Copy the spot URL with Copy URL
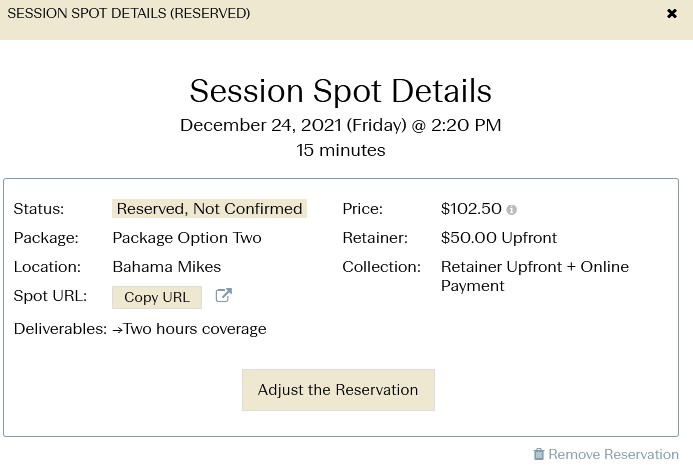The width and height of the screenshot is (693, 472). [x=157, y=297]
